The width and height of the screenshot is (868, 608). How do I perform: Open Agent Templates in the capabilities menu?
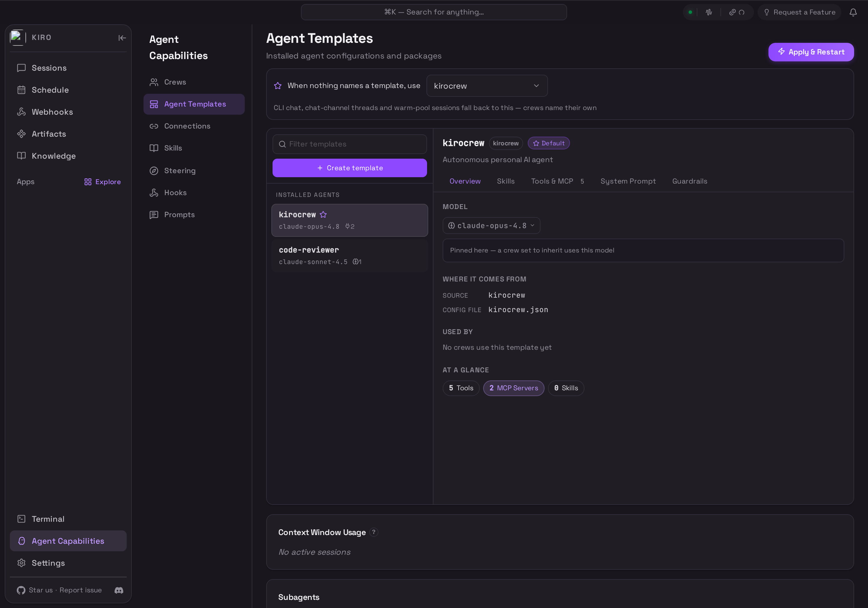click(194, 104)
